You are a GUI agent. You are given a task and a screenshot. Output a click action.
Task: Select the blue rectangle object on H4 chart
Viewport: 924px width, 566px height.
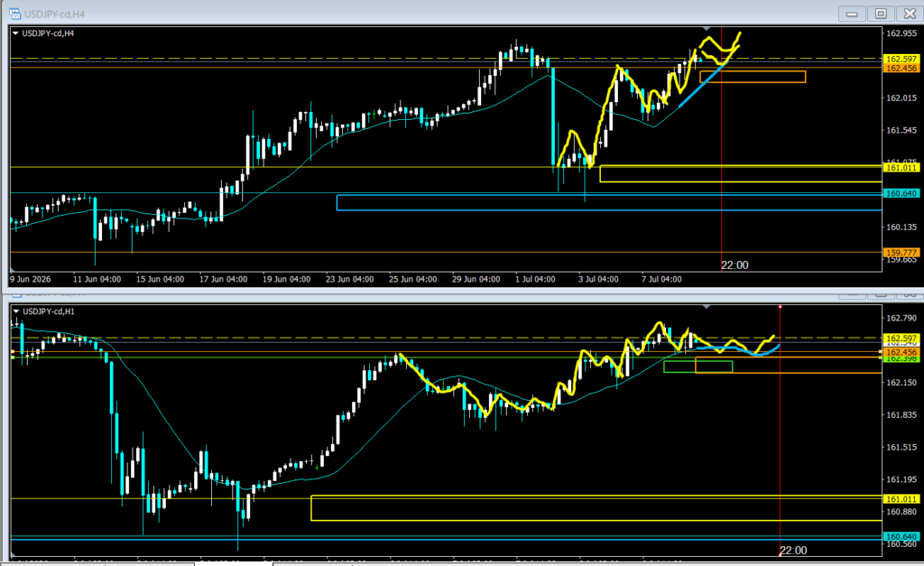(x=609, y=203)
